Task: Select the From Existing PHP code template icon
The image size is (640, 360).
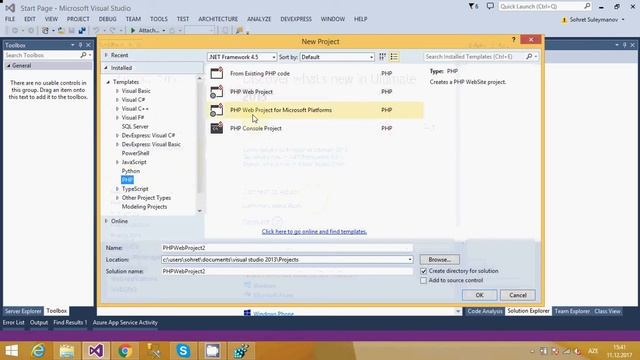Action: click(x=216, y=73)
